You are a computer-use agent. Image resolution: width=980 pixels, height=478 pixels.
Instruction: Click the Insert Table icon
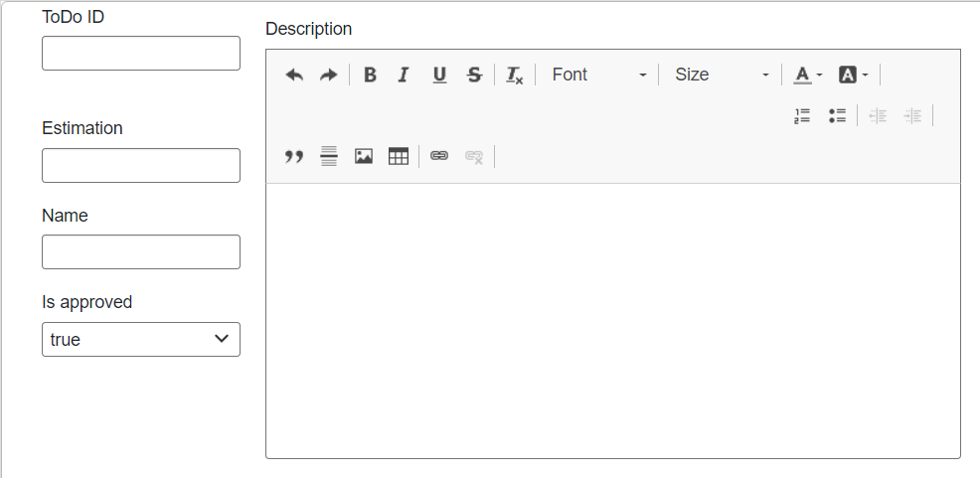click(399, 157)
